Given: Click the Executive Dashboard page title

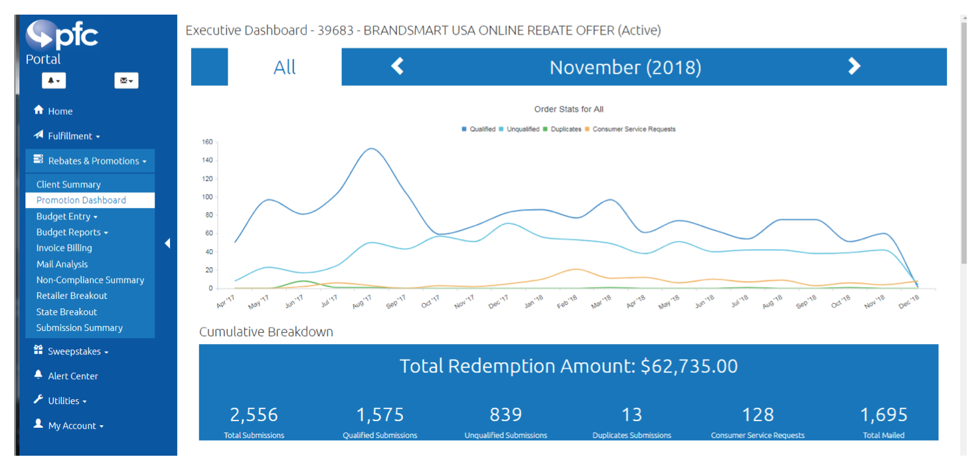Looking at the screenshot, I should pos(423,31).
